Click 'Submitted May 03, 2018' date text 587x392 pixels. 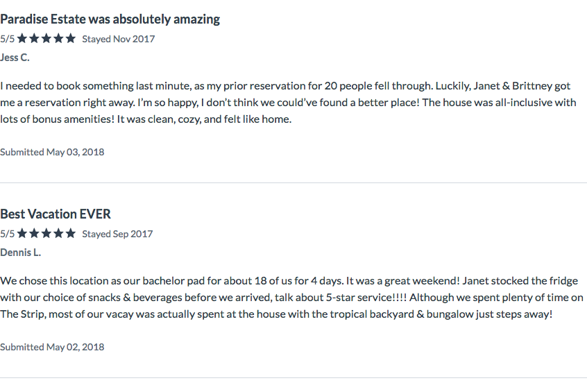pyautogui.click(x=52, y=152)
